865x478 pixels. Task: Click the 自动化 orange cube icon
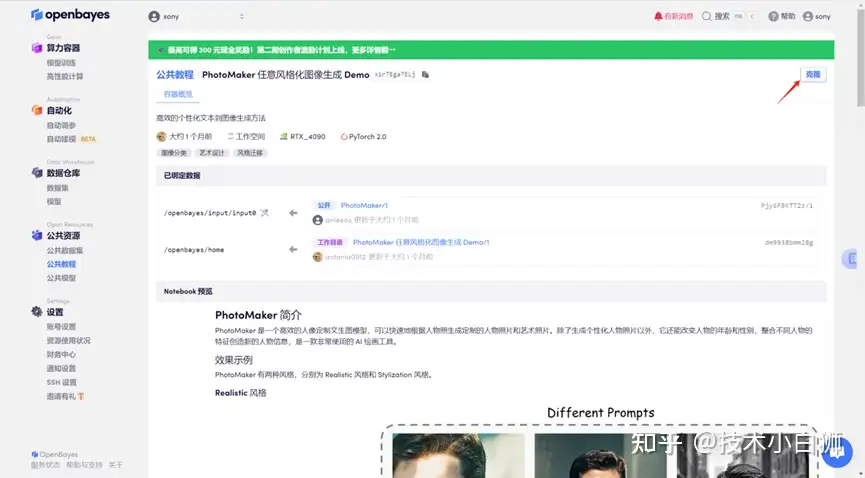tap(36, 110)
